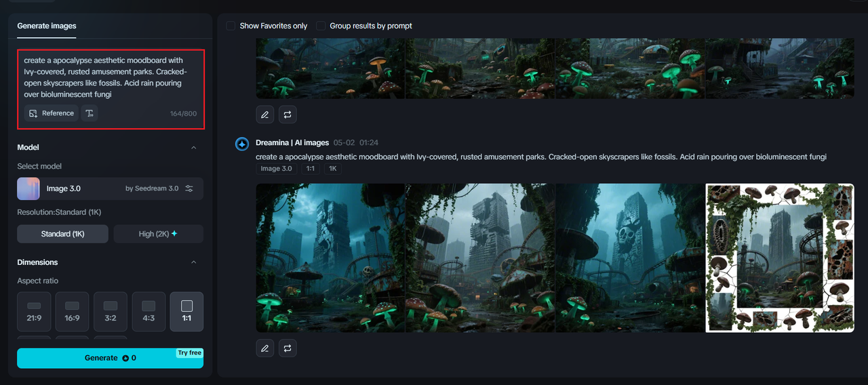This screenshot has width=868, height=385.
Task: Click the Try free badge
Action: pos(189,352)
